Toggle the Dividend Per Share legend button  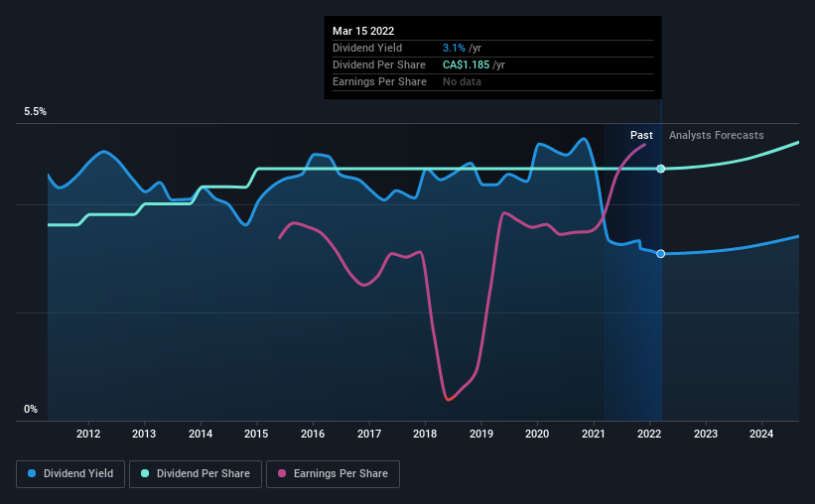tap(196, 474)
